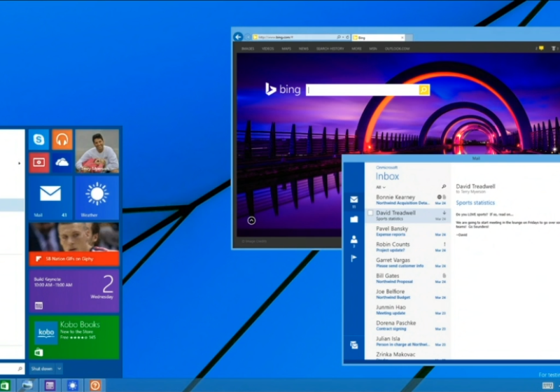Open Calendar tile showing Build Keynote
This screenshot has width=560, height=392.
(74, 291)
